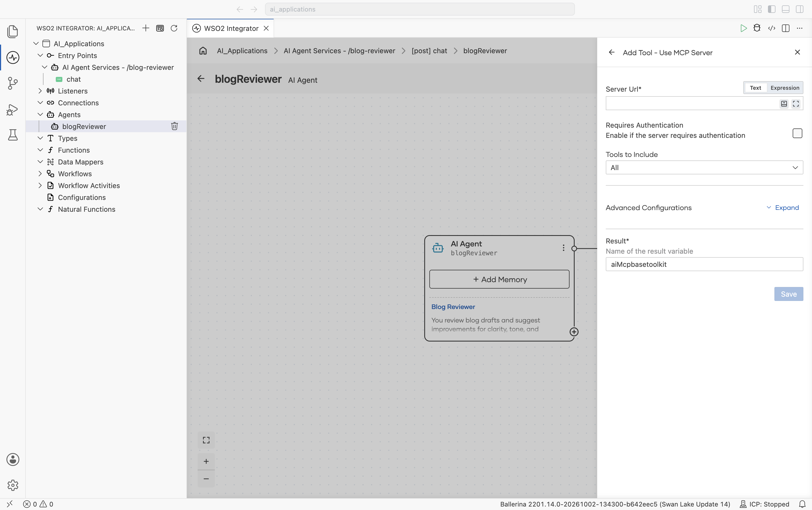812x510 pixels.
Task: Open the Explorer files icon
Action: (x=13, y=31)
